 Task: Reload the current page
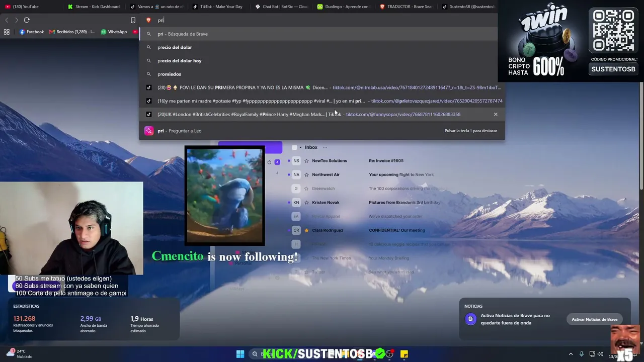(27, 20)
